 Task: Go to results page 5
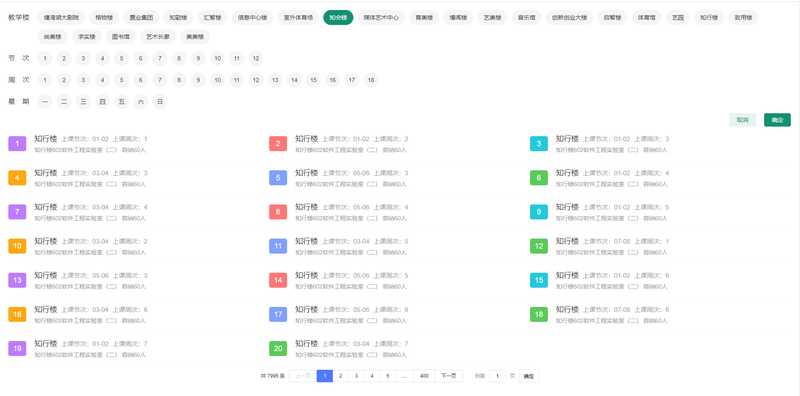click(388, 376)
